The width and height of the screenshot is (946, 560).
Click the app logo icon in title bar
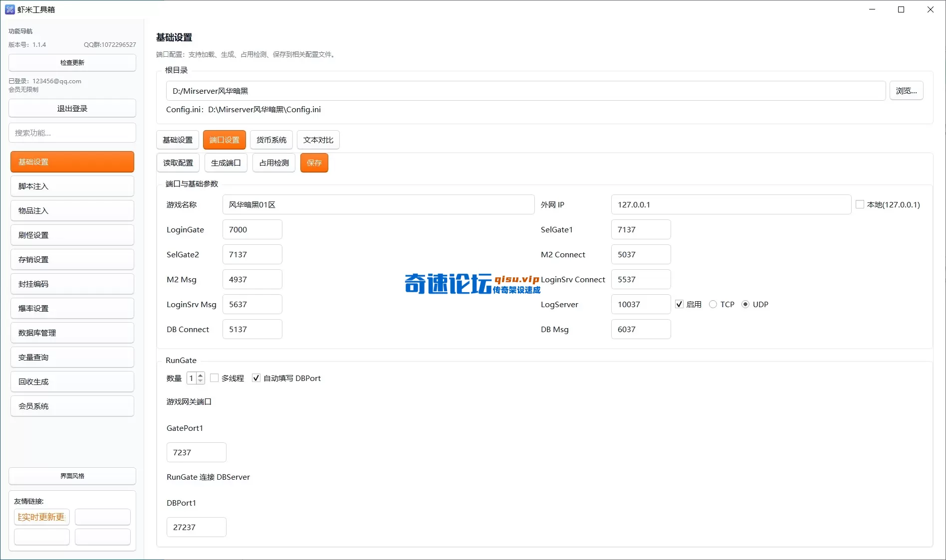coord(9,9)
